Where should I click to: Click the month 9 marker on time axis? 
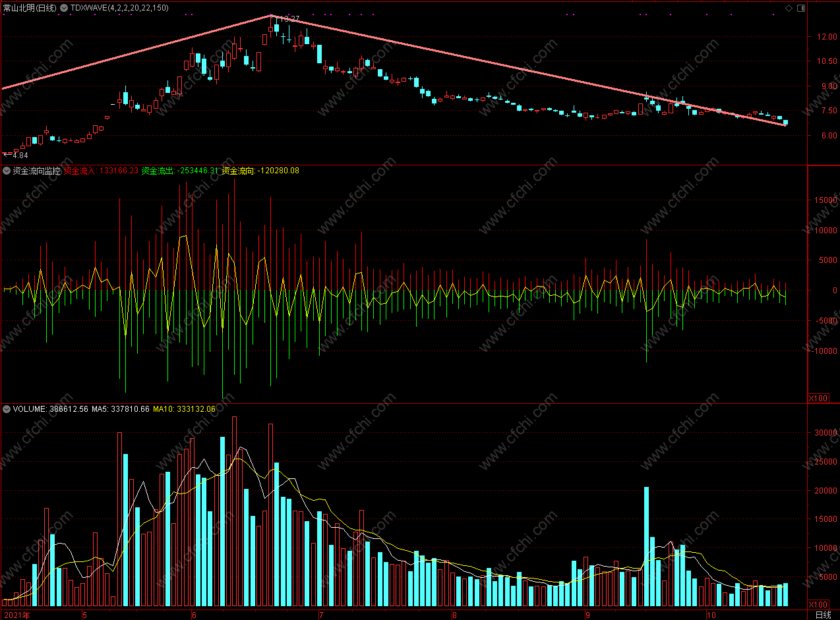tap(587, 615)
